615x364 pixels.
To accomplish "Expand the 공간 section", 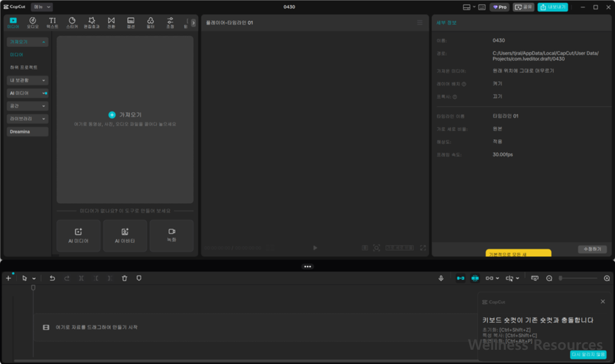I will [27, 106].
